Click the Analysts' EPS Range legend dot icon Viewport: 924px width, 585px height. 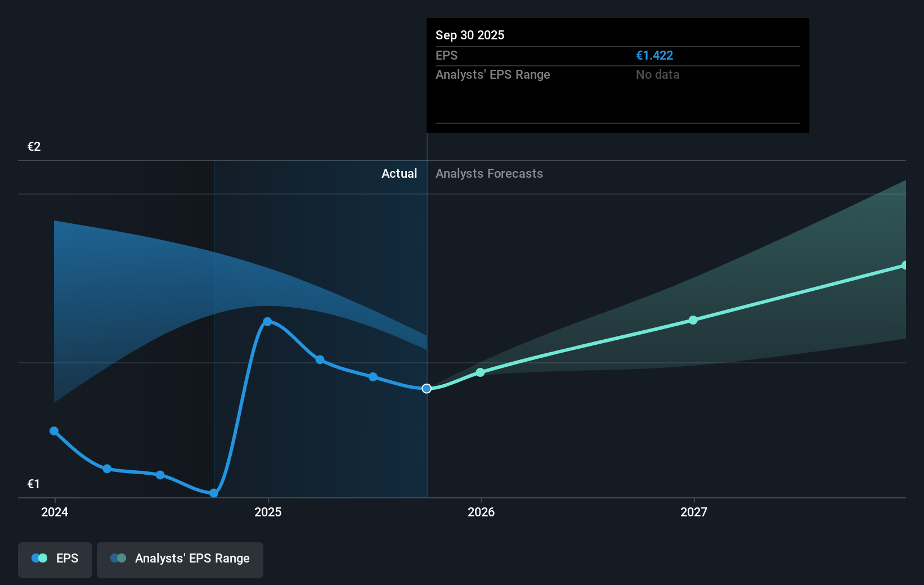click(x=118, y=558)
